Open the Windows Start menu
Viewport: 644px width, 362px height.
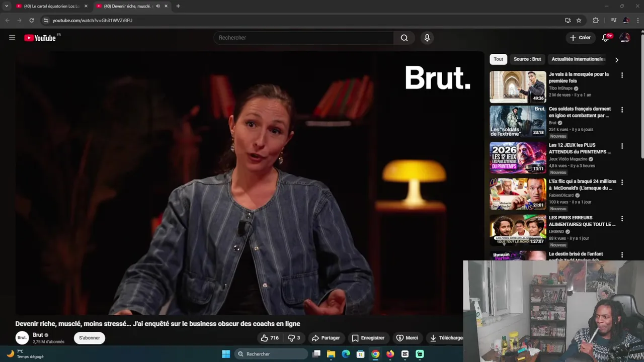point(226,354)
